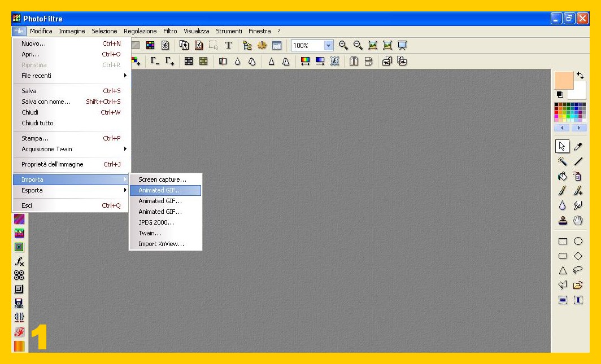This screenshot has width=601, height=364.
Task: Click the Zoom in magnifier icon
Action: 343,46
